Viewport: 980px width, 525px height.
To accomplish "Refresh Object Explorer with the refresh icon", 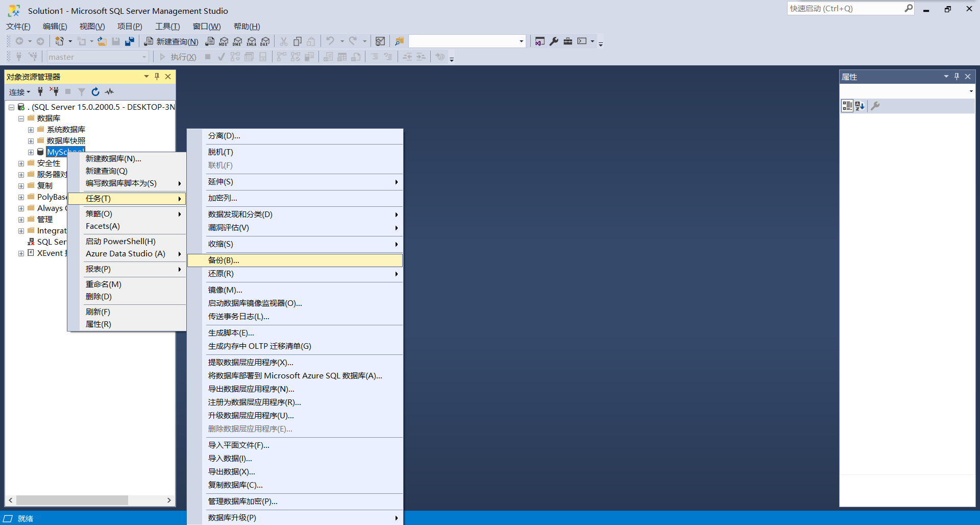I will (x=95, y=92).
